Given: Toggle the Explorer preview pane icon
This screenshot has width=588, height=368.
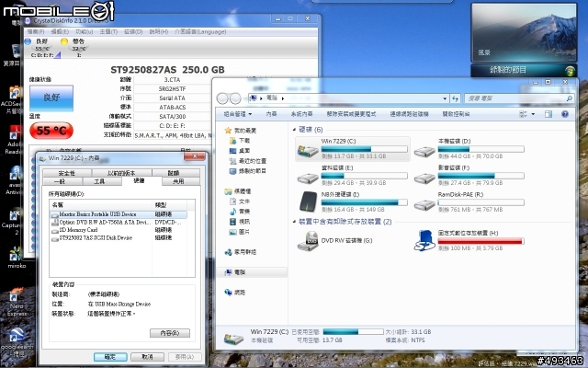Looking at the screenshot, I should tap(548, 114).
